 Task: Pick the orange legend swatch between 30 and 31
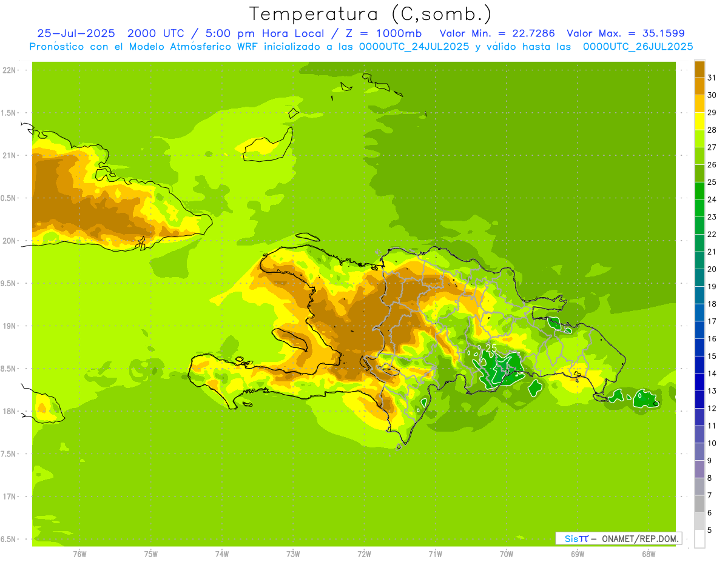699,86
